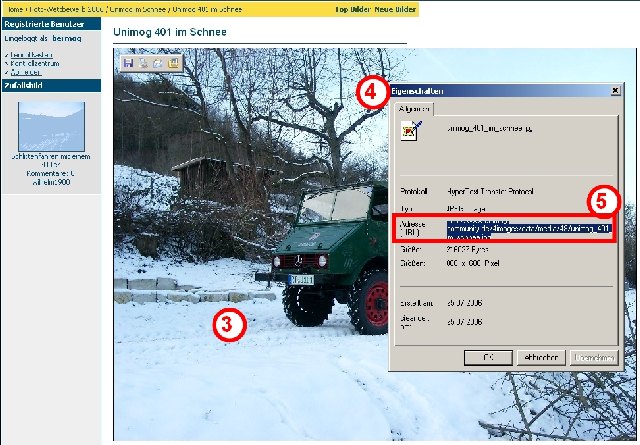The width and height of the screenshot is (640, 445).
Task: Click the highlighted Adresse (URL) text
Action: 529,230
